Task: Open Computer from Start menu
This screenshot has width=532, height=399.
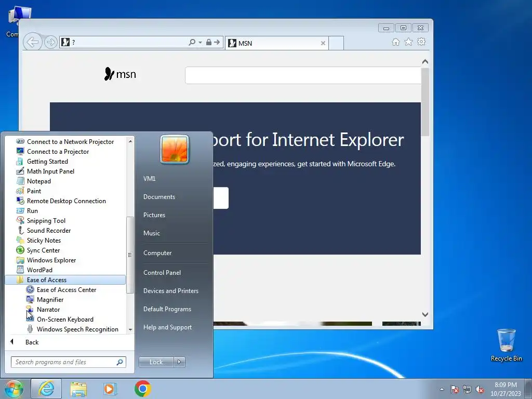Action: (x=157, y=253)
